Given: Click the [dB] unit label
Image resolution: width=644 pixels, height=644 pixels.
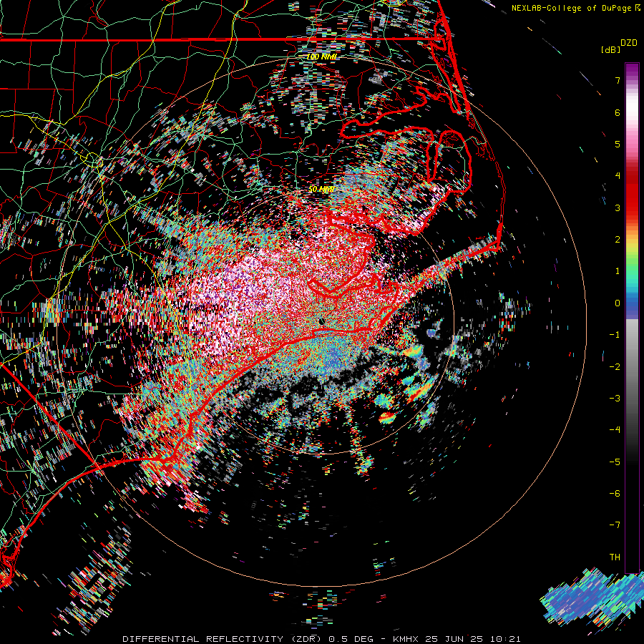Looking at the screenshot, I should point(611,49).
